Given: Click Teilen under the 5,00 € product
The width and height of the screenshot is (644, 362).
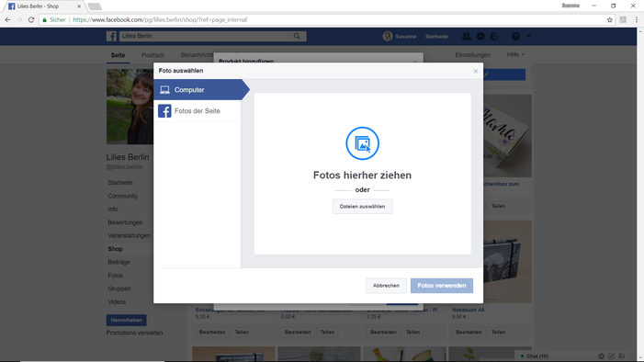Looking at the screenshot, I should (242, 332).
